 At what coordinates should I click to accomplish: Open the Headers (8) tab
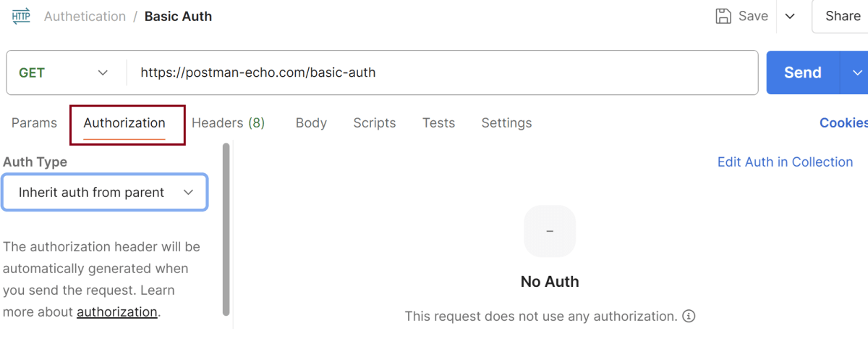(x=228, y=123)
